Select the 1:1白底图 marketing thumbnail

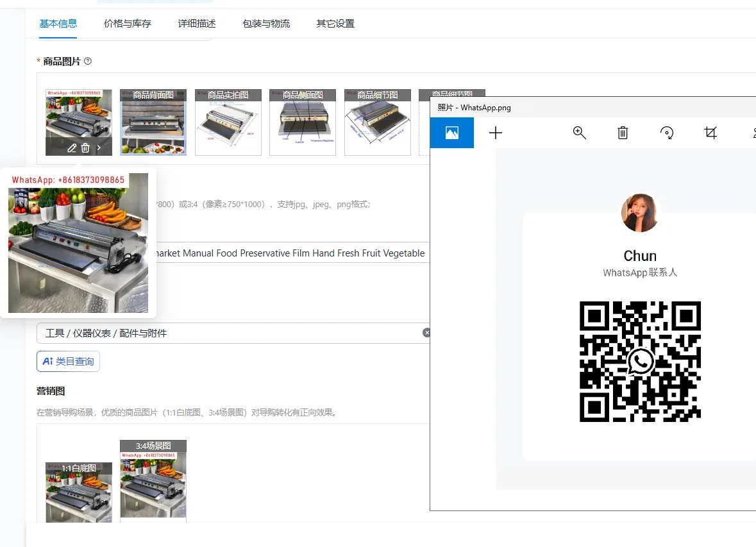pos(79,492)
